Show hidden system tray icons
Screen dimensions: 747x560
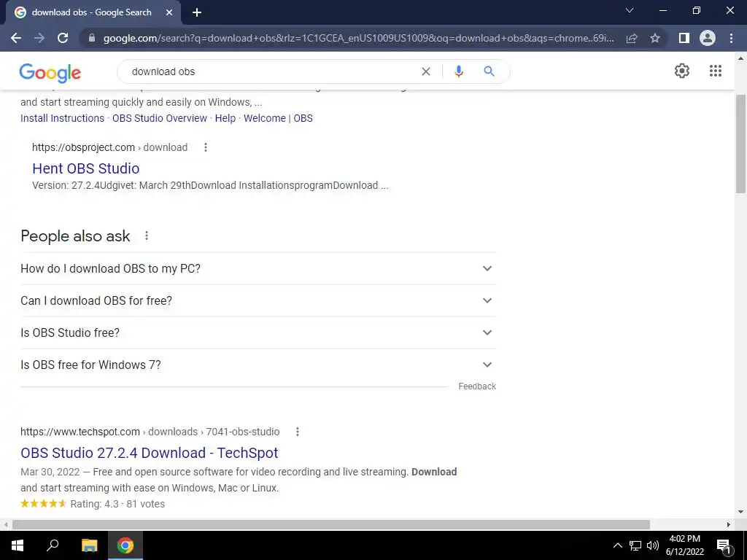click(617, 545)
